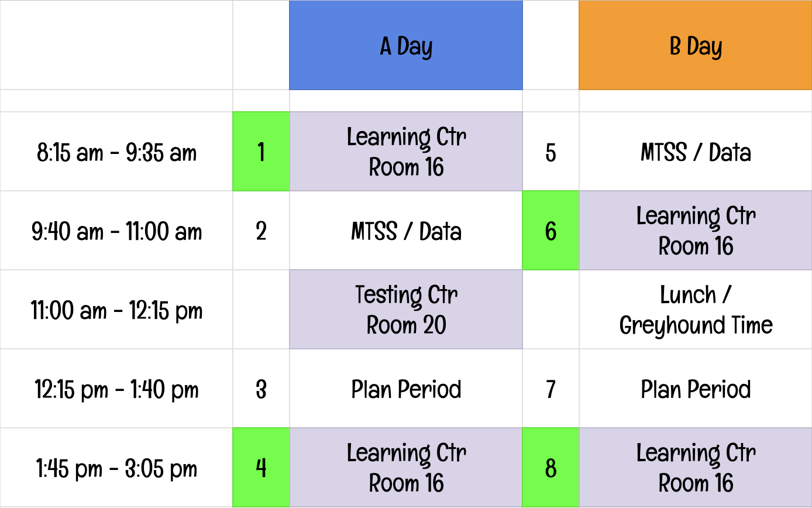The width and height of the screenshot is (812, 508).
Task: Click B Day period 5 MTSS / Data cell
Action: [x=695, y=152]
